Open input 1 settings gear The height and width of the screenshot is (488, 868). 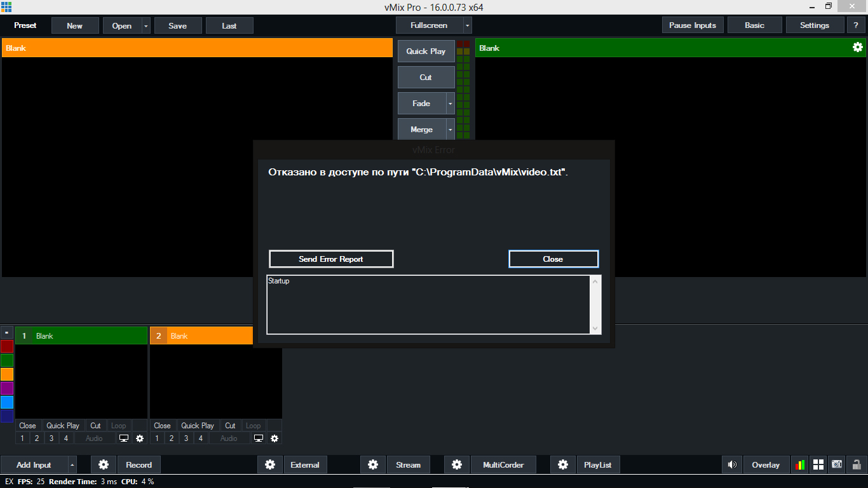point(140,438)
